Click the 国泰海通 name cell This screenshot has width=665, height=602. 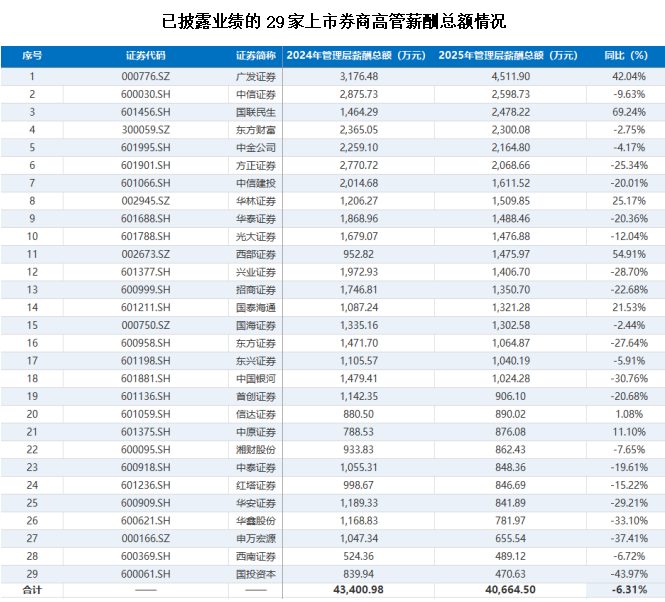pyautogui.click(x=256, y=308)
